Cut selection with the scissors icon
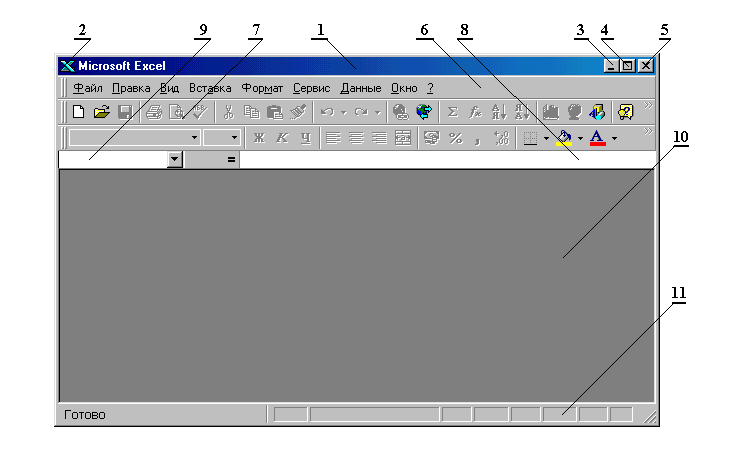The image size is (733, 452). click(x=228, y=112)
